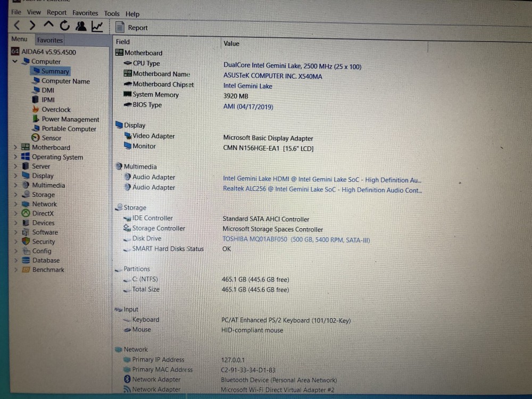Viewport: 532px width, 399px height.
Task: Expand the Display tree node
Action: coord(15,176)
